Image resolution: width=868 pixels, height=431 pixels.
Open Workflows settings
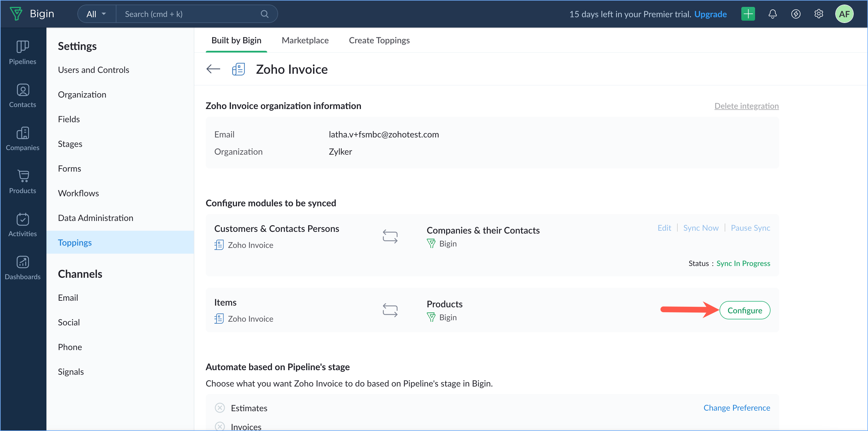click(x=78, y=193)
